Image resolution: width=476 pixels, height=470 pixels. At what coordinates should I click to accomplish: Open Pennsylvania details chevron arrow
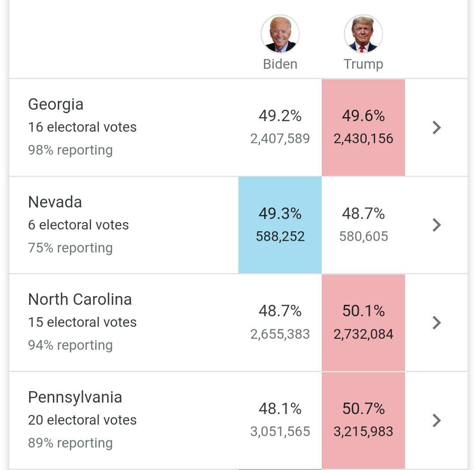[436, 420]
